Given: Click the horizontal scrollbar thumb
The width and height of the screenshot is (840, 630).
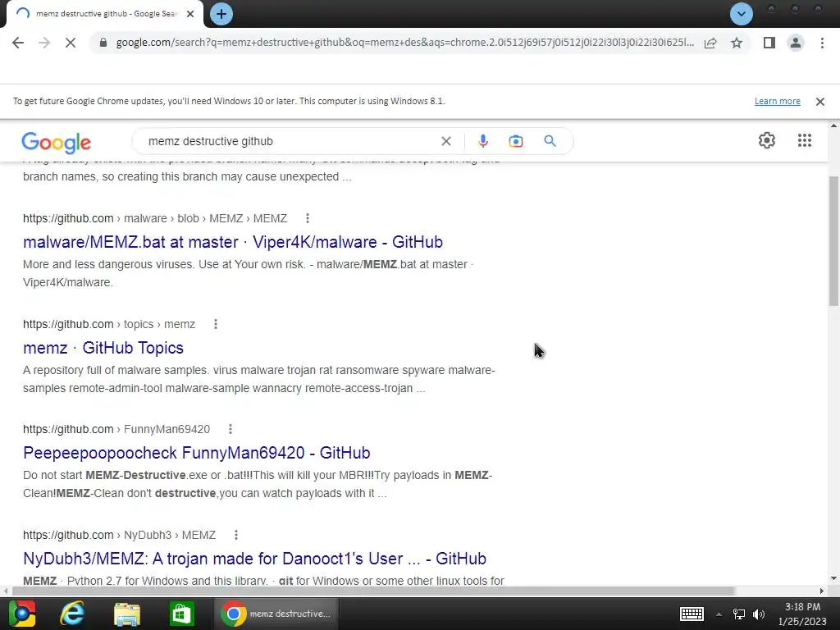Looking at the screenshot, I should pyautogui.click(x=373, y=591).
